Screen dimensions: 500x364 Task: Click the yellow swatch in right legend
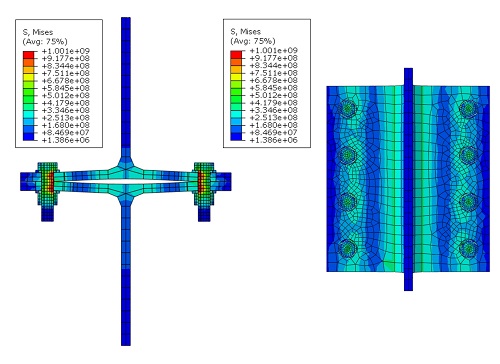[x=236, y=77]
